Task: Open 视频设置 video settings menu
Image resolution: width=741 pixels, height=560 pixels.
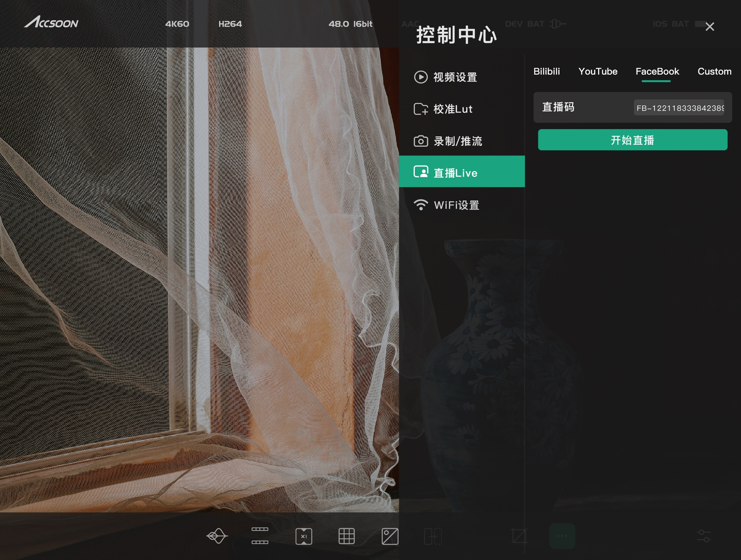Action: [462, 77]
